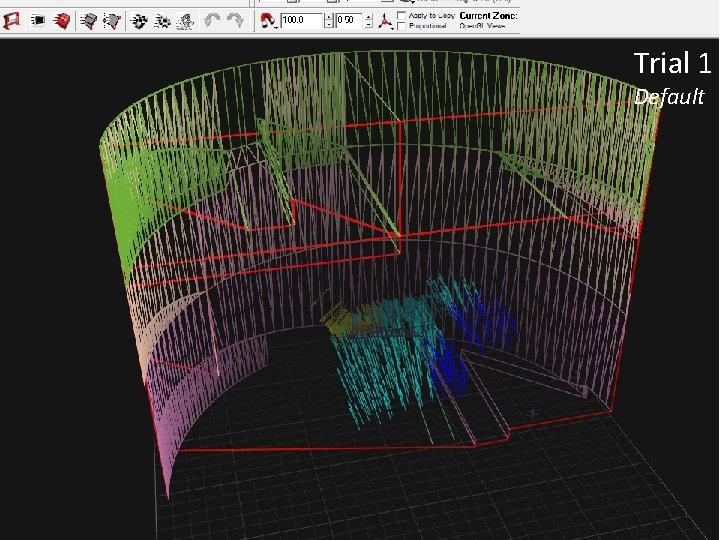
Task: Click the faded gray figure toolbar icon
Action: tap(185, 21)
